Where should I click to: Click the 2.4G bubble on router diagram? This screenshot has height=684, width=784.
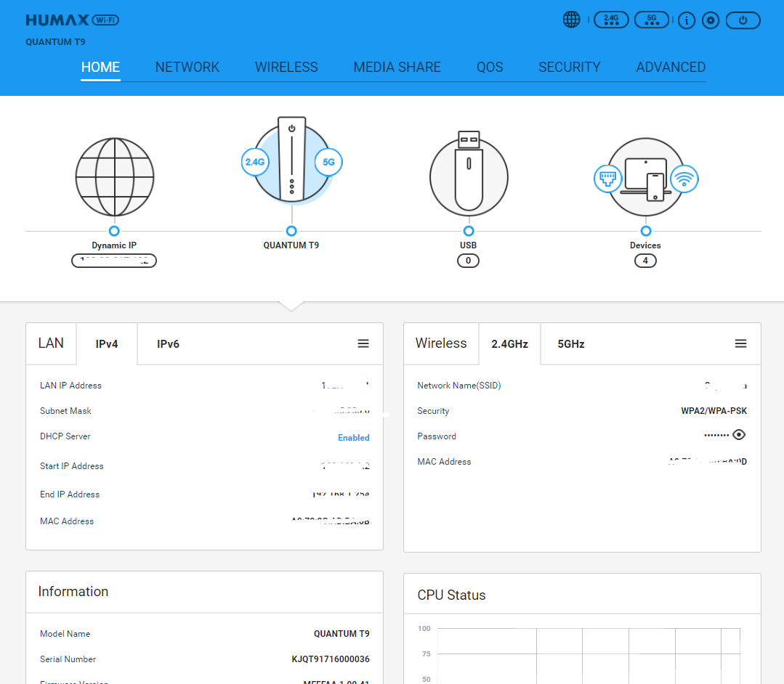tap(255, 162)
